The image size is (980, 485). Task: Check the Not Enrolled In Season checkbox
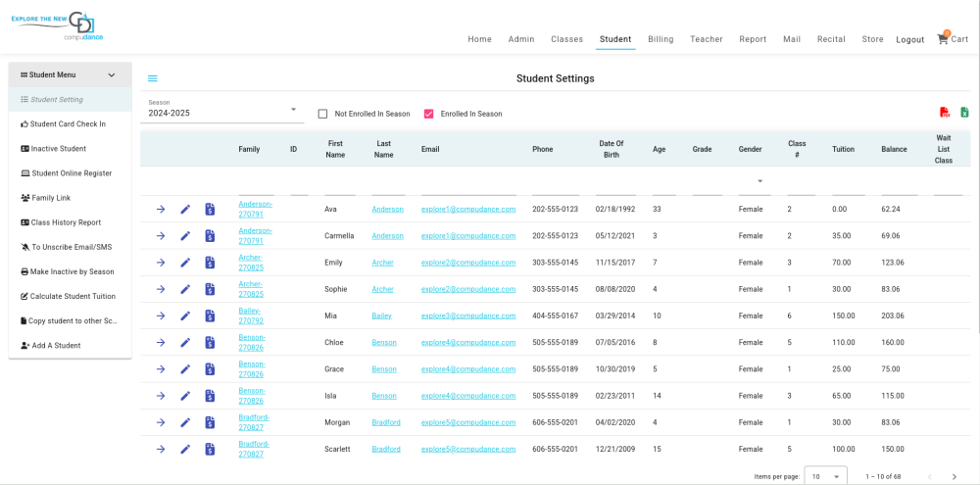tap(322, 114)
